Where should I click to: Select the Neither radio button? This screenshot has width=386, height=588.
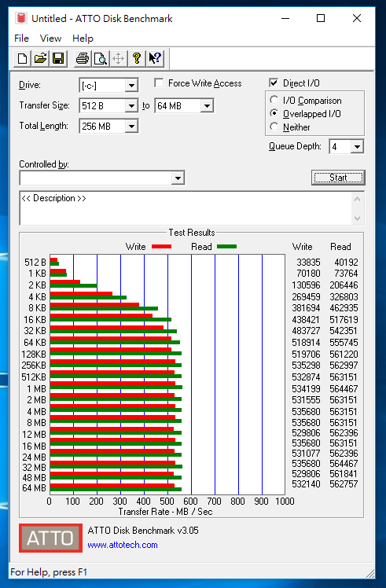coord(274,127)
